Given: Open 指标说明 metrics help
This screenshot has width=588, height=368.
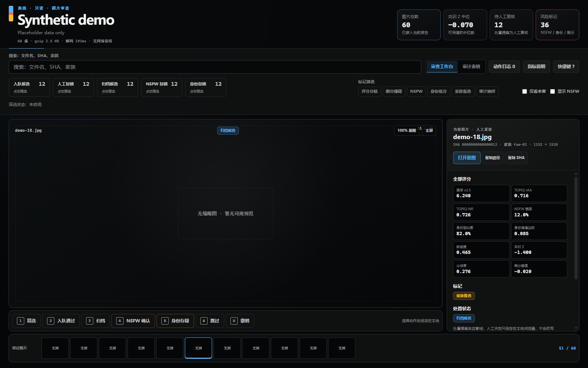Looking at the screenshot, I should (x=537, y=67).
